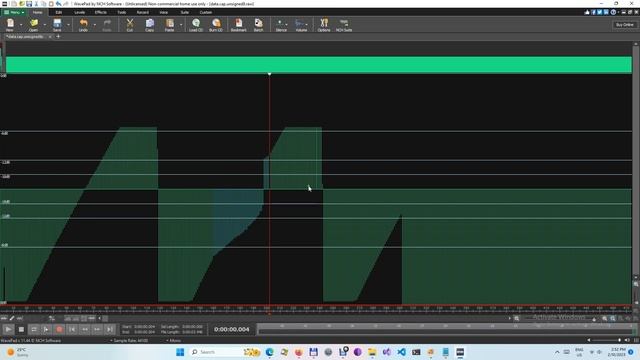This screenshot has height=360, width=640.
Task: Switch to the Voice ribbon tab
Action: (x=164, y=12)
